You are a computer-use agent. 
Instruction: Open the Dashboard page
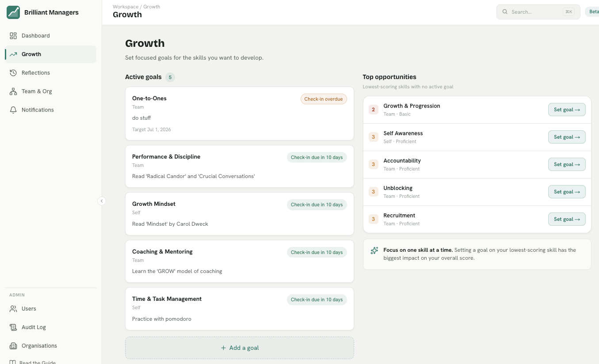[x=50, y=36]
